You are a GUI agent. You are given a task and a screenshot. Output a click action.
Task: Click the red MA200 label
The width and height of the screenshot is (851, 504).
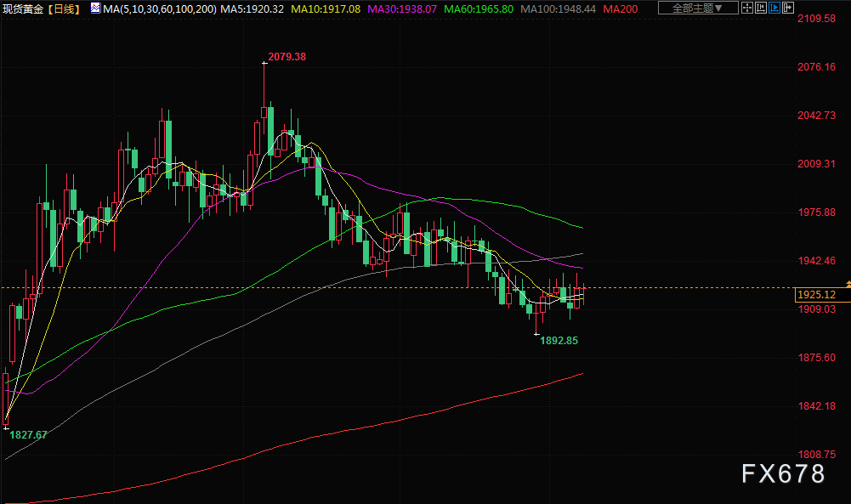point(621,9)
